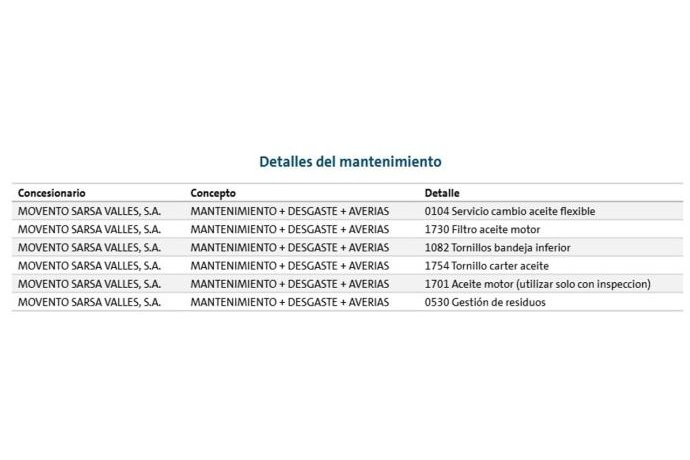
Task: Click the 'Detalles del mantenimiento' heading
Action: pyautogui.click(x=350, y=161)
